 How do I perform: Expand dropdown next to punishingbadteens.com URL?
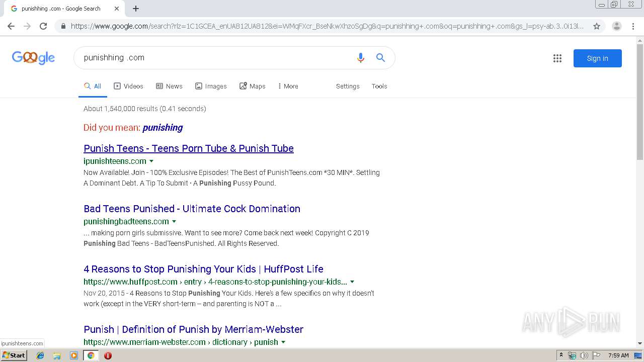tap(174, 222)
